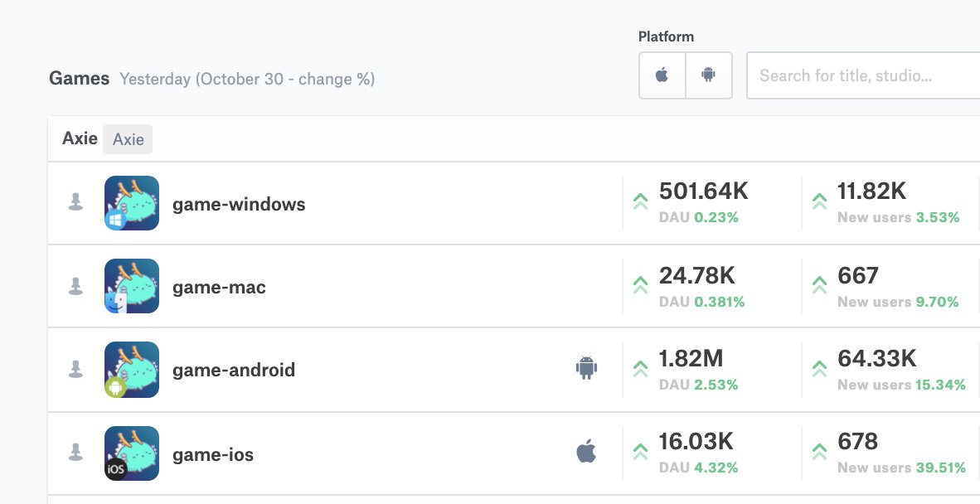Click the DAU up-arrow for game-android

(640, 368)
